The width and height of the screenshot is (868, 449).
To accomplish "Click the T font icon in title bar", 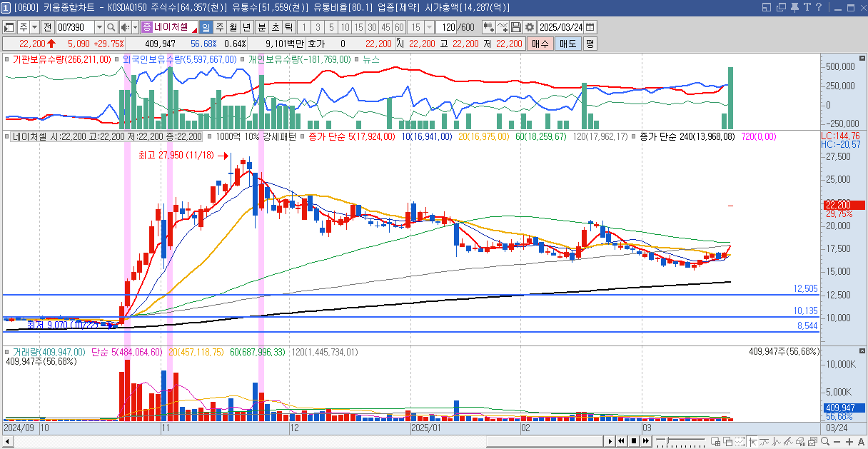I will point(807,7).
